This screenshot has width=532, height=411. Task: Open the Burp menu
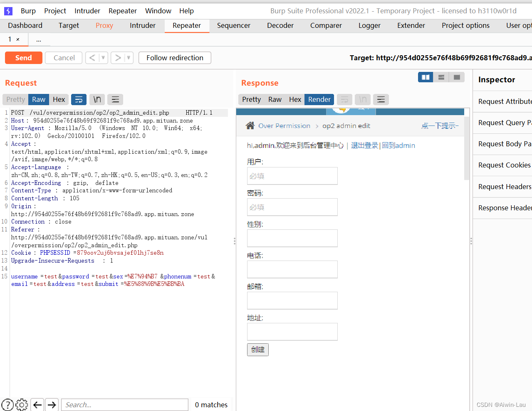point(28,11)
